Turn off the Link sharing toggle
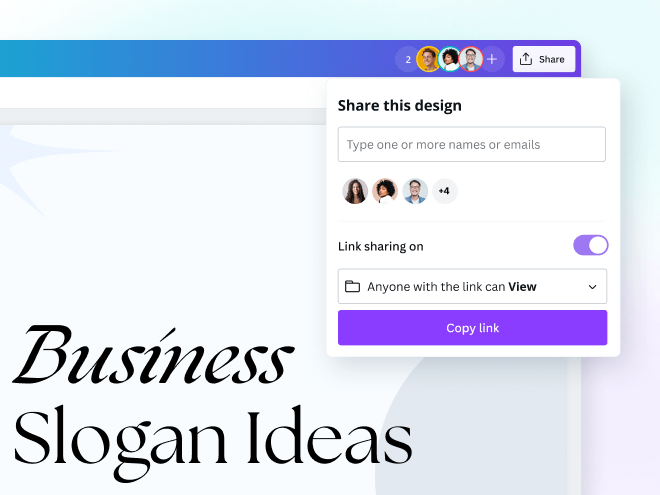 pos(591,245)
